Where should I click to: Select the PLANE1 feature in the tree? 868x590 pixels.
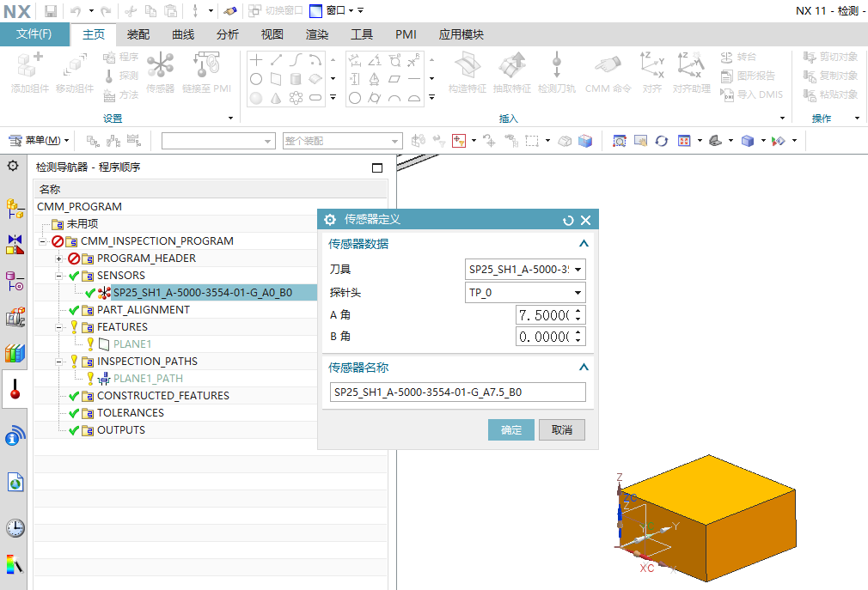[x=131, y=344]
